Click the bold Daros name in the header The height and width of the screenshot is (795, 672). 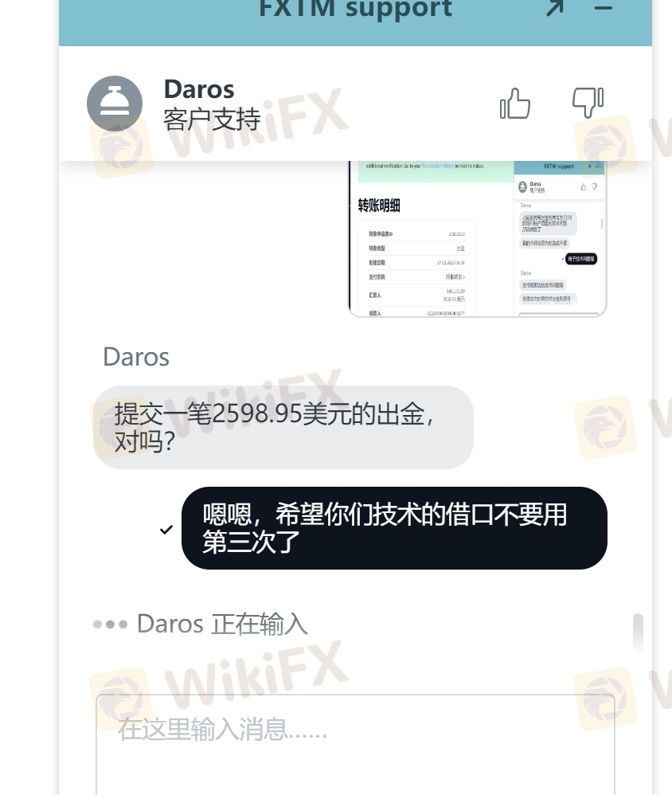point(199,89)
